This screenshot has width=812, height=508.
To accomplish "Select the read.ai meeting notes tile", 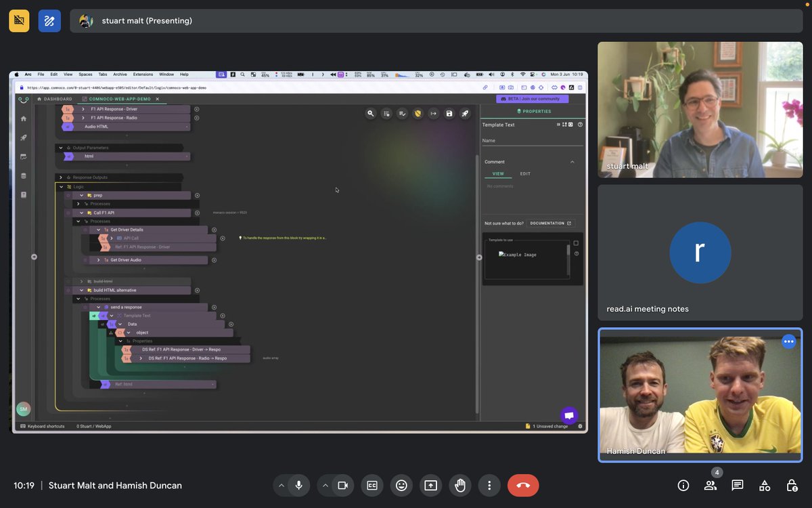I will point(700,252).
